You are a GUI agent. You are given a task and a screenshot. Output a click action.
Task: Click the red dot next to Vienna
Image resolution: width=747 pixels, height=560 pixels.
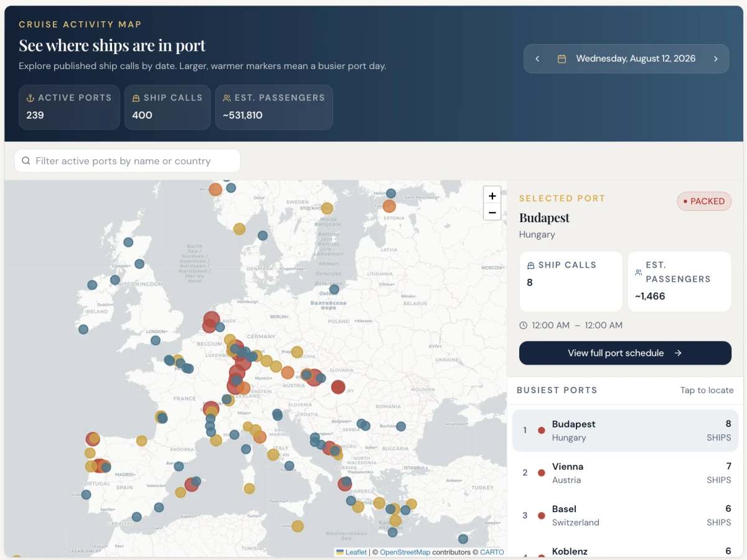click(x=541, y=473)
